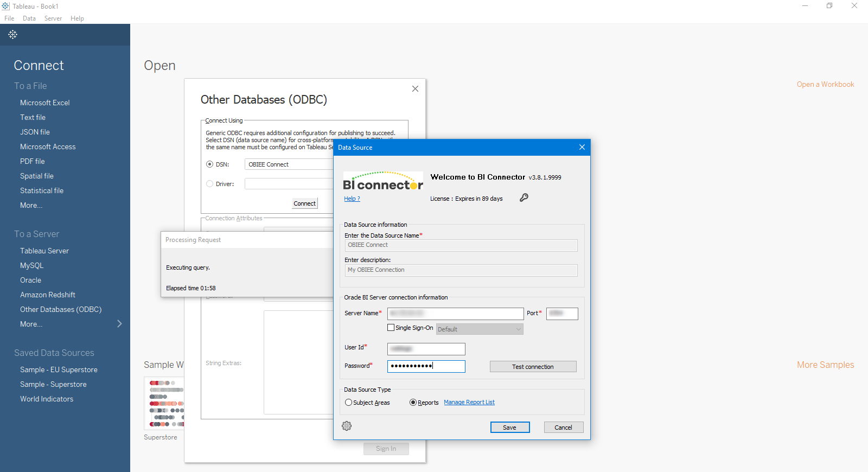Viewport: 868px width, 472px height.
Task: Open the Help ? link
Action: (352, 199)
